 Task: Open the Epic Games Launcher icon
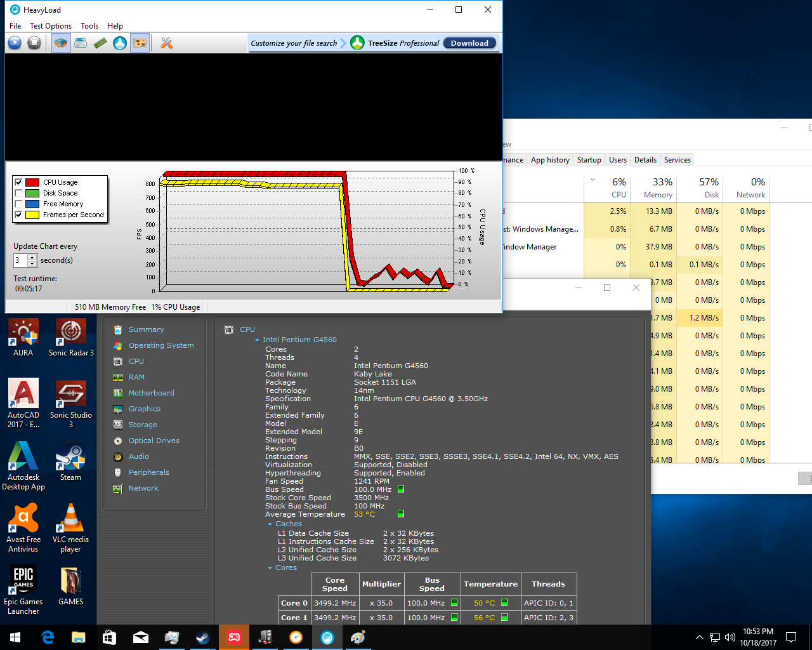pyautogui.click(x=23, y=590)
